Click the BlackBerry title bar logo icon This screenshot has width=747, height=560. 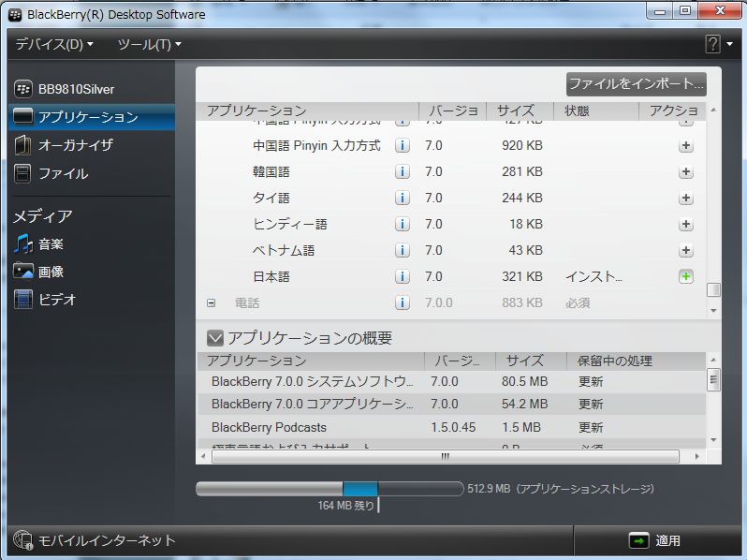coord(15,15)
